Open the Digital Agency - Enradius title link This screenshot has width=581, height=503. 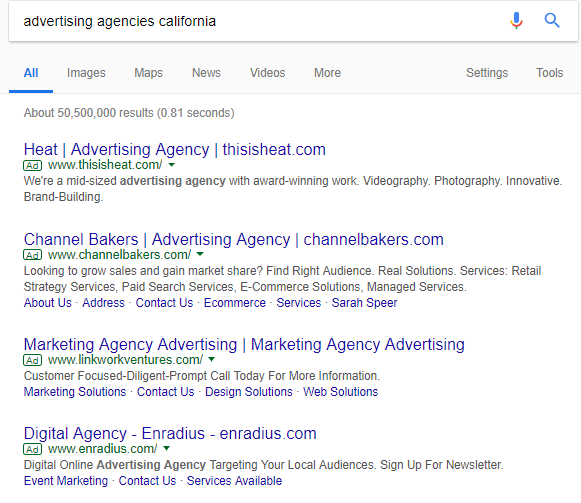pyautogui.click(x=170, y=433)
